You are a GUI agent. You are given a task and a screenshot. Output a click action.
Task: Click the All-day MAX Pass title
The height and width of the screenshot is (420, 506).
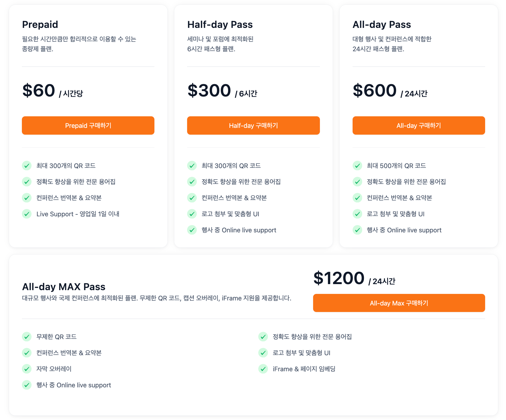pyautogui.click(x=64, y=287)
